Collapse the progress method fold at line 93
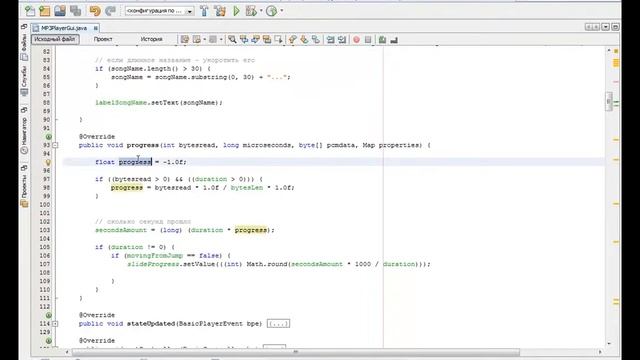This screenshot has height=360, width=640. click(55, 145)
